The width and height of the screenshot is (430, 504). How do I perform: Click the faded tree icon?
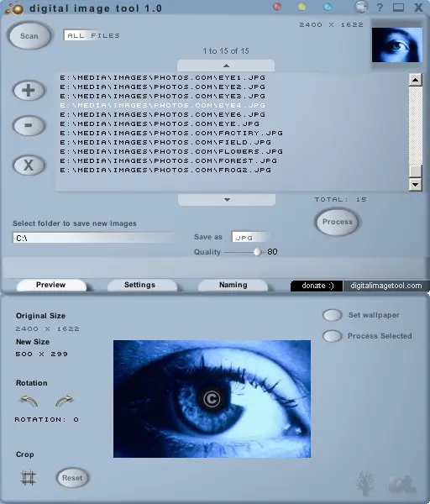(365, 484)
